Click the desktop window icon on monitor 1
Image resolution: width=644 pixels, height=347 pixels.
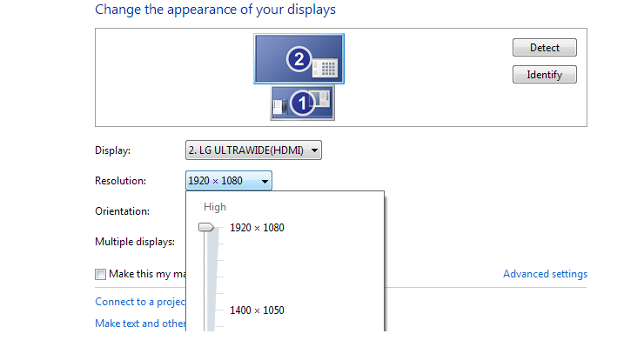coord(322,97)
